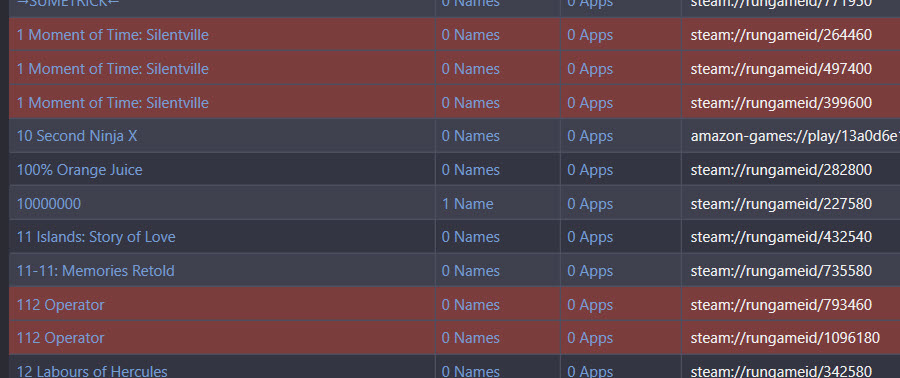Click '0 Names' in the rungameid/264460 row
This screenshot has width=900, height=378.
click(x=471, y=35)
